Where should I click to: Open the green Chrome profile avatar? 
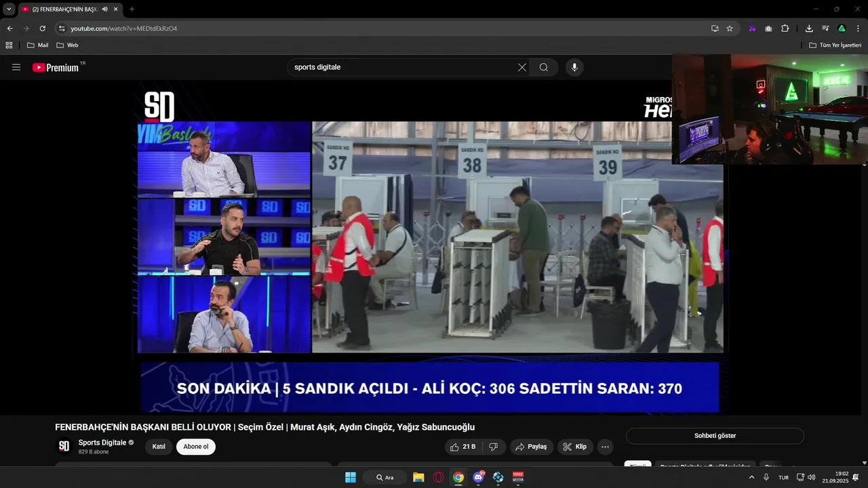click(x=842, y=28)
